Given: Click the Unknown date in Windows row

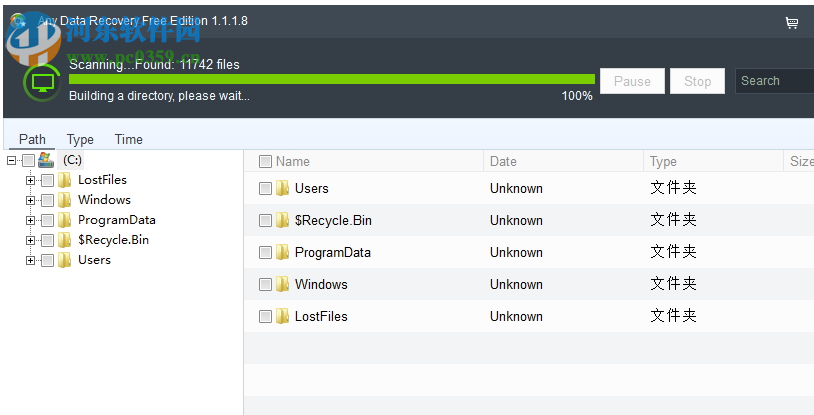Looking at the screenshot, I should [516, 285].
